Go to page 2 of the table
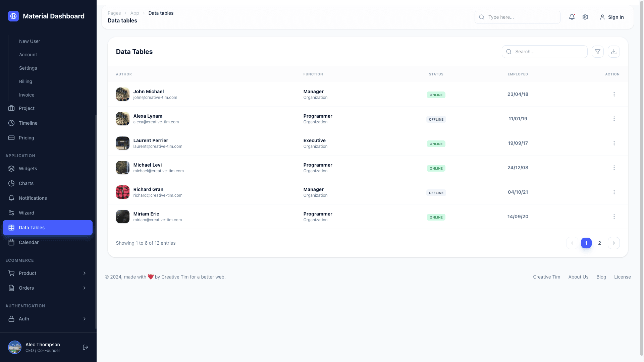The height and width of the screenshot is (362, 644). (x=600, y=243)
